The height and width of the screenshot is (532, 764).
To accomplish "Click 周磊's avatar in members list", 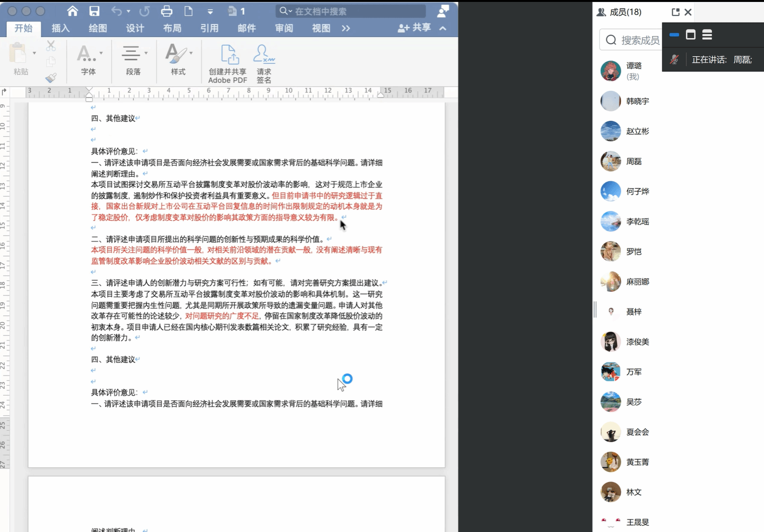I will click(611, 161).
